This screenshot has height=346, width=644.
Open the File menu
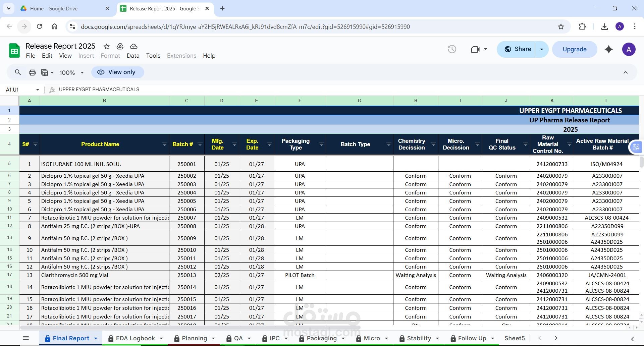(x=31, y=56)
